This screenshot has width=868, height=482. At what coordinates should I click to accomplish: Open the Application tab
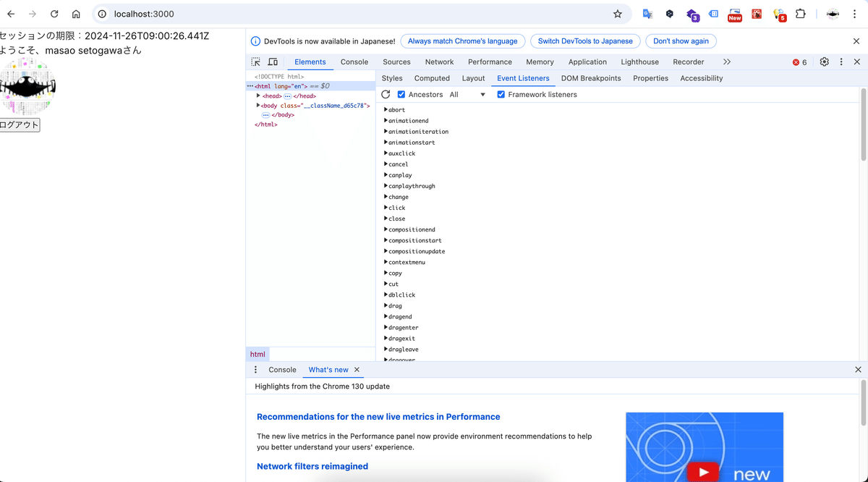[x=587, y=62]
